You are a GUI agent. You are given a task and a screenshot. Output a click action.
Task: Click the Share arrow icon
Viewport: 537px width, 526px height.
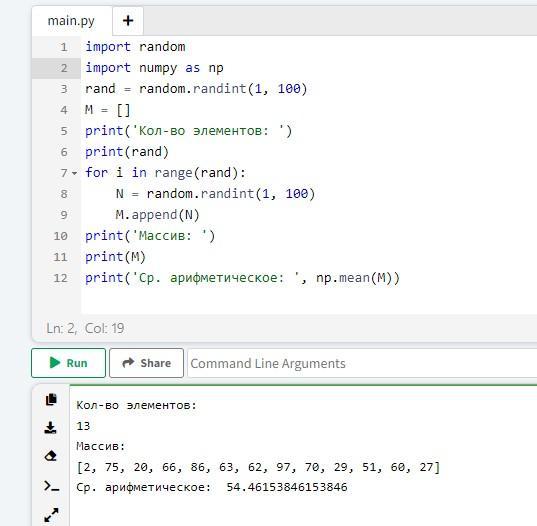[128, 363]
